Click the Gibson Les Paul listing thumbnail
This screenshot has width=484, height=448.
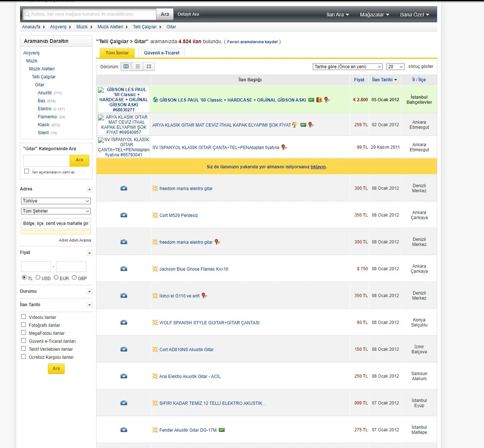coord(124,99)
